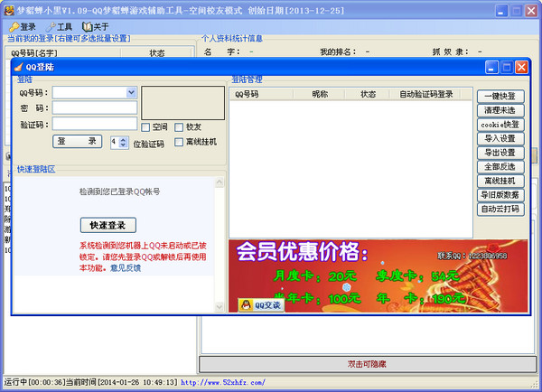Minimize the main 梦貂蝉小黑 window
Image resolution: width=542 pixels, height=392 pixels.
click(x=501, y=11)
